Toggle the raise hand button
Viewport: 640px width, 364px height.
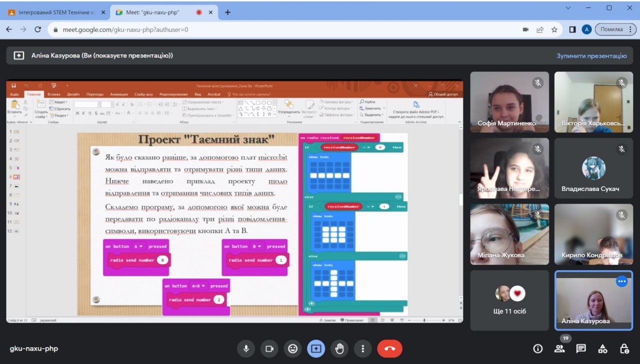click(339, 349)
